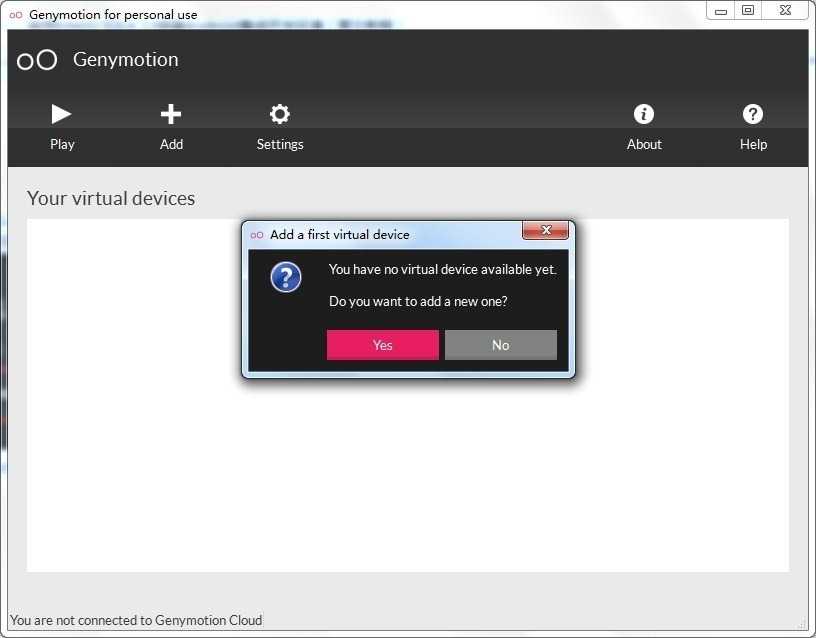Click the Genymotion logo in the header
The image size is (816, 638).
pyautogui.click(x=37, y=60)
